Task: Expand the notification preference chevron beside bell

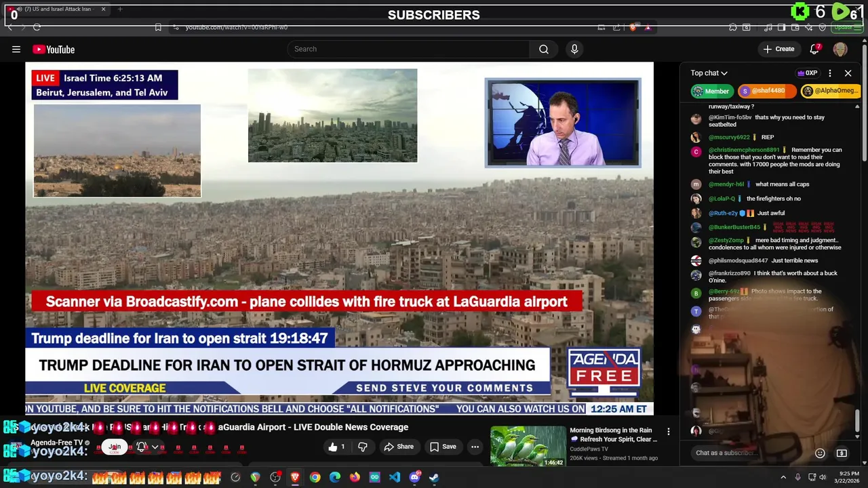Action: pyautogui.click(x=155, y=447)
